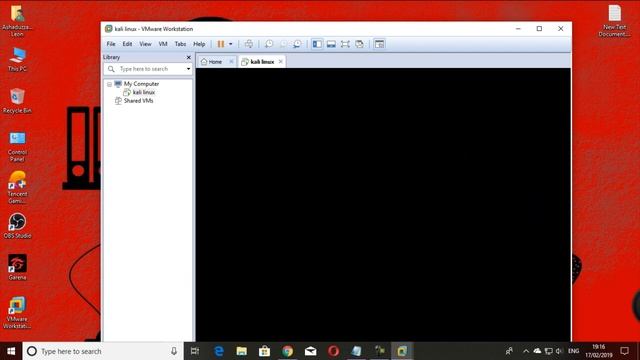
Task: Close the kali linux tab
Action: click(x=280, y=62)
